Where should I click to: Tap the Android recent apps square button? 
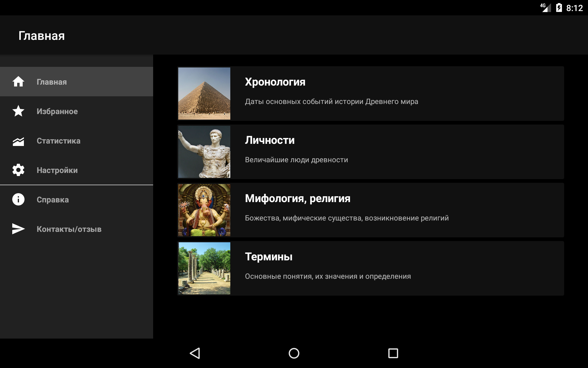[x=393, y=353]
